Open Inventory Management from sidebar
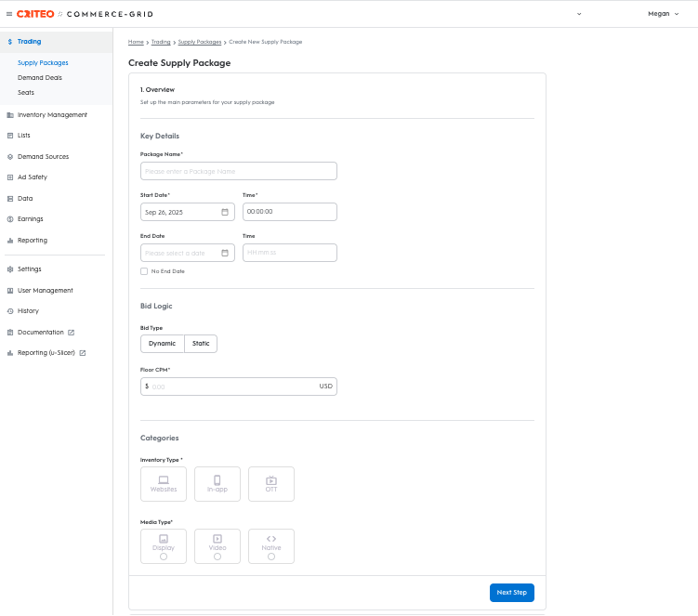Image resolution: width=698 pixels, height=616 pixels. (52, 115)
